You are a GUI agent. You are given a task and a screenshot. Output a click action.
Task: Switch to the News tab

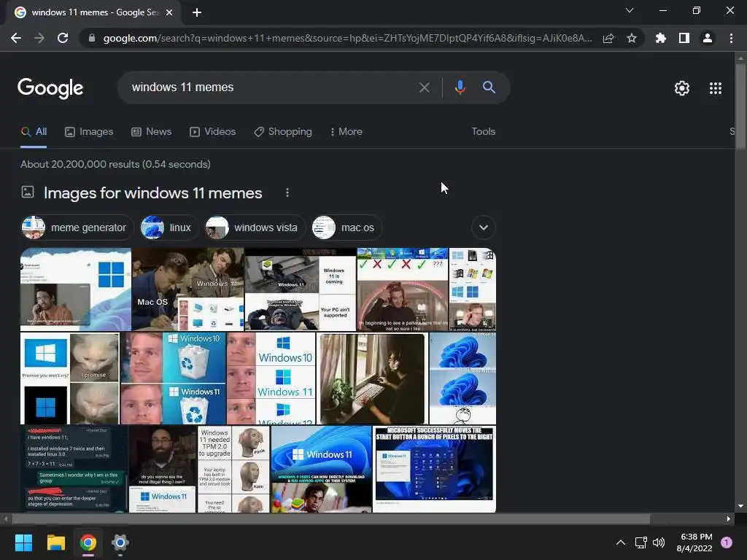(152, 132)
